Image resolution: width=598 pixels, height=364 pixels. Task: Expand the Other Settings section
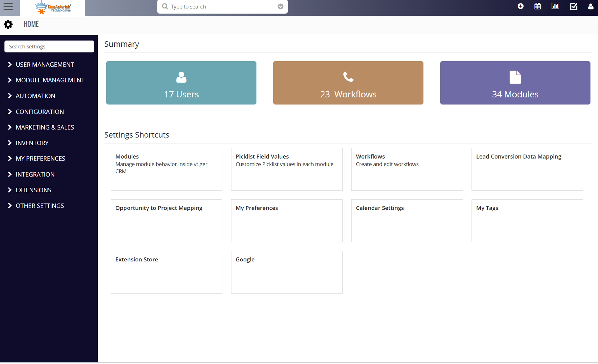40,206
